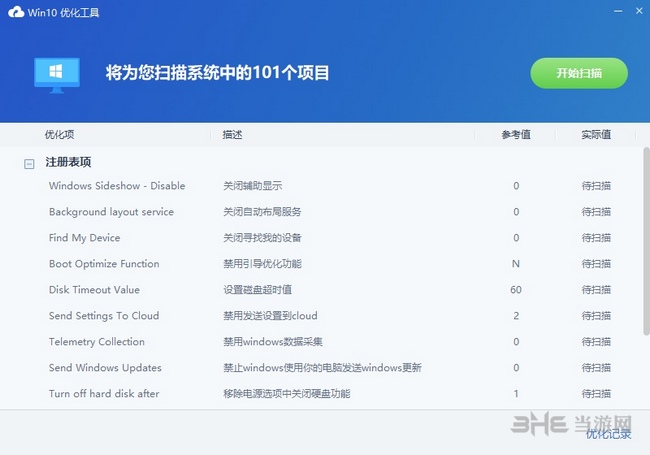Click reference value 2 for Send Settings
This screenshot has height=455, width=650.
pyautogui.click(x=516, y=316)
